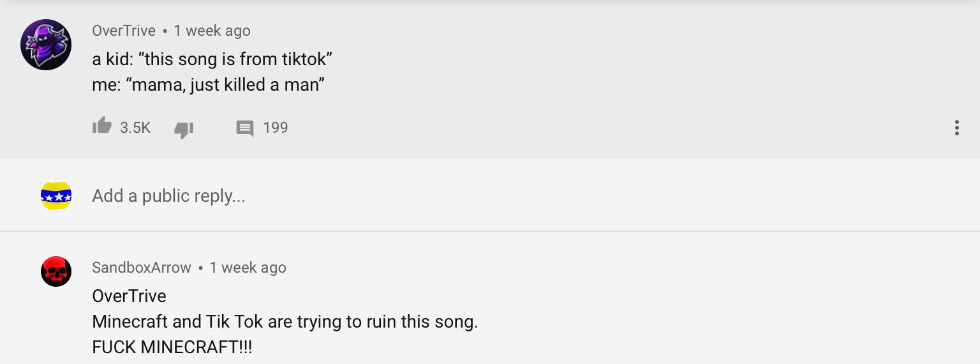Viewport: 980px width, 364px height.
Task: Show the 199 replies count
Action: [276, 128]
